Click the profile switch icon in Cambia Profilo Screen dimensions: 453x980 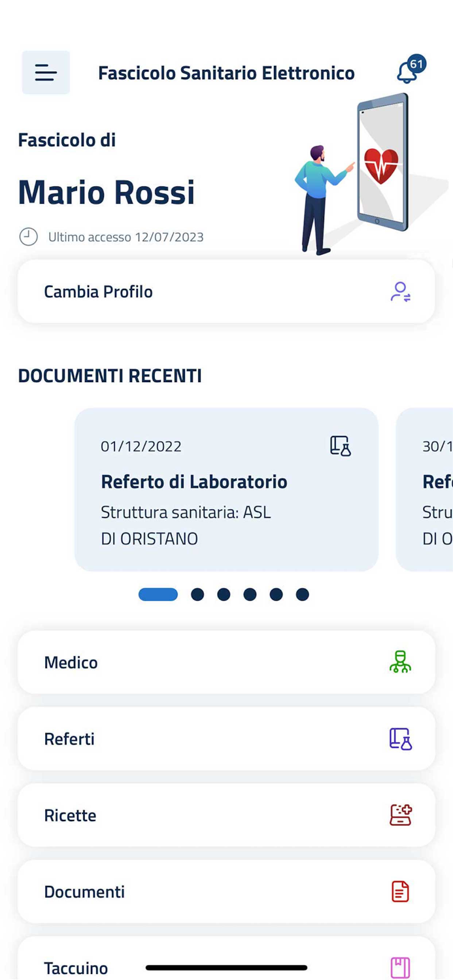click(x=400, y=291)
